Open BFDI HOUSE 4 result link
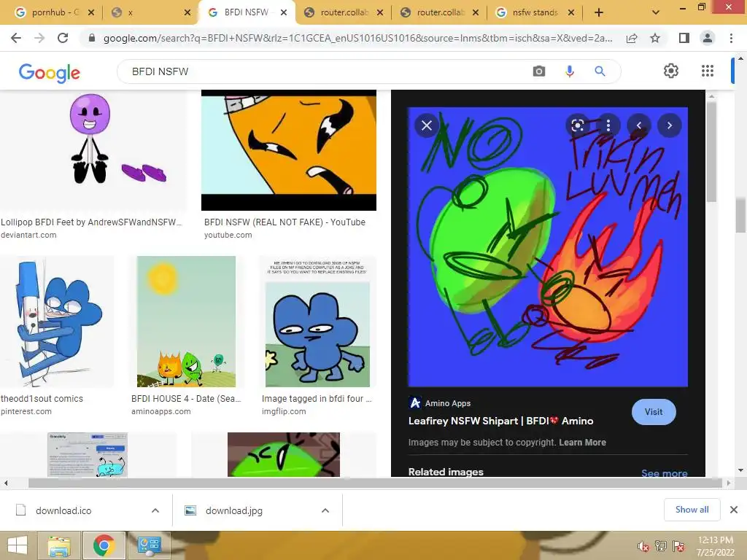Viewport: 747px width, 560px height. tap(186, 399)
